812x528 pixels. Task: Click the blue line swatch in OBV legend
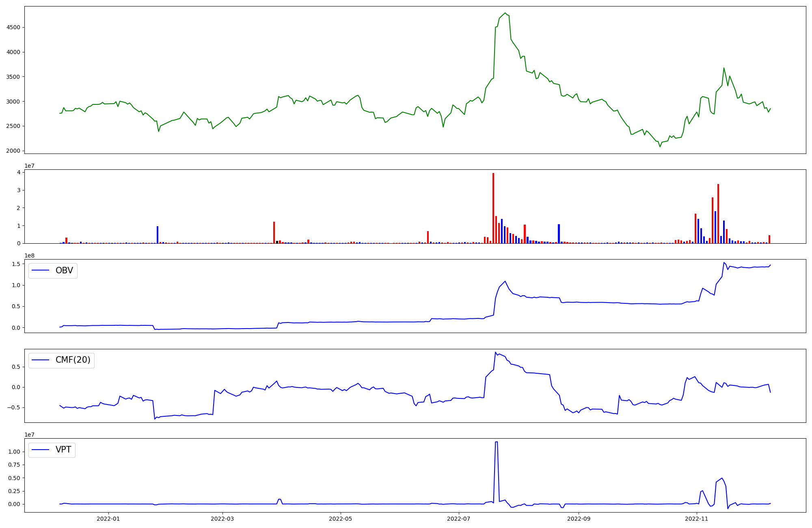pos(40,270)
